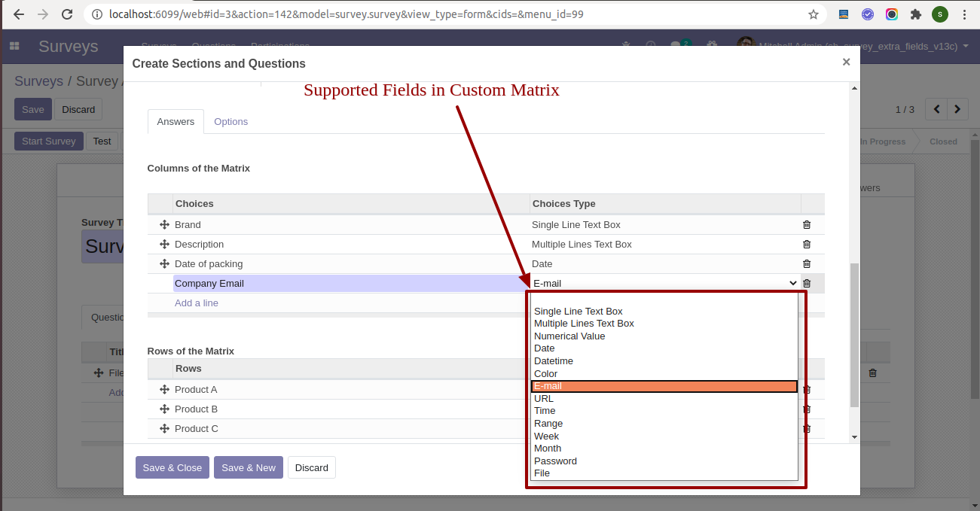Click Add a line link
The height and width of the screenshot is (511, 980).
197,303
